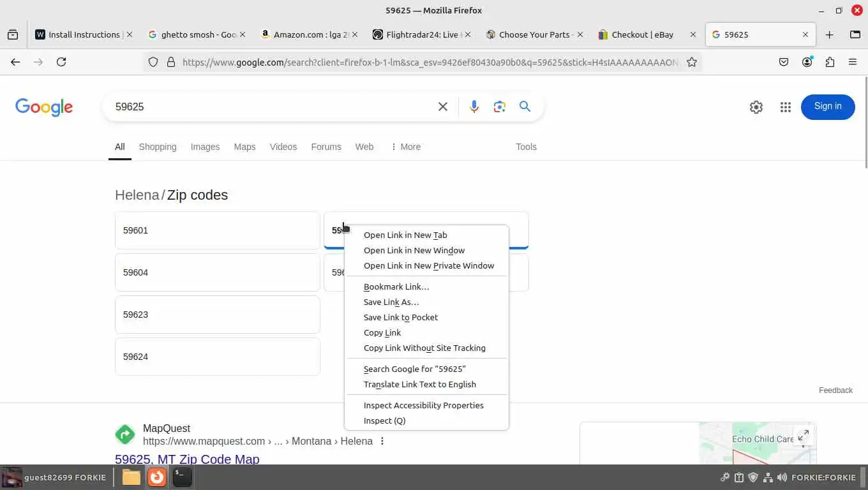Open the file manager from taskbar
Viewport: 868px width, 490px height.
click(131, 477)
